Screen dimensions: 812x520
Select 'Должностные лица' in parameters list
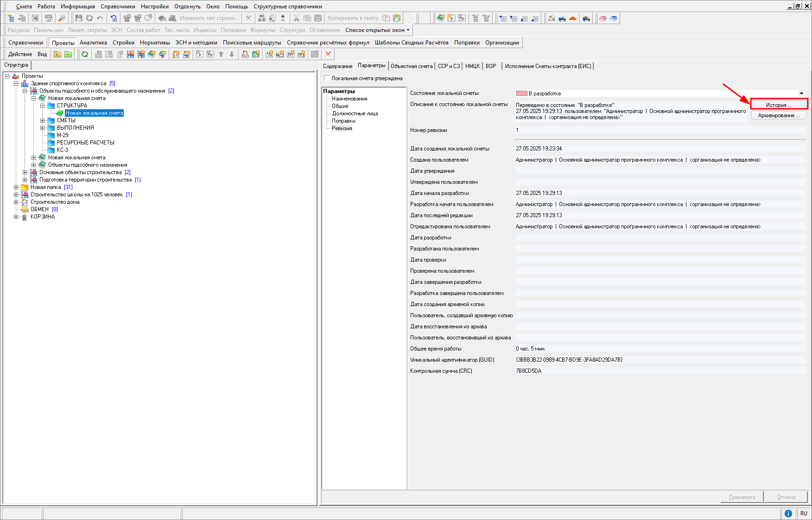[355, 113]
